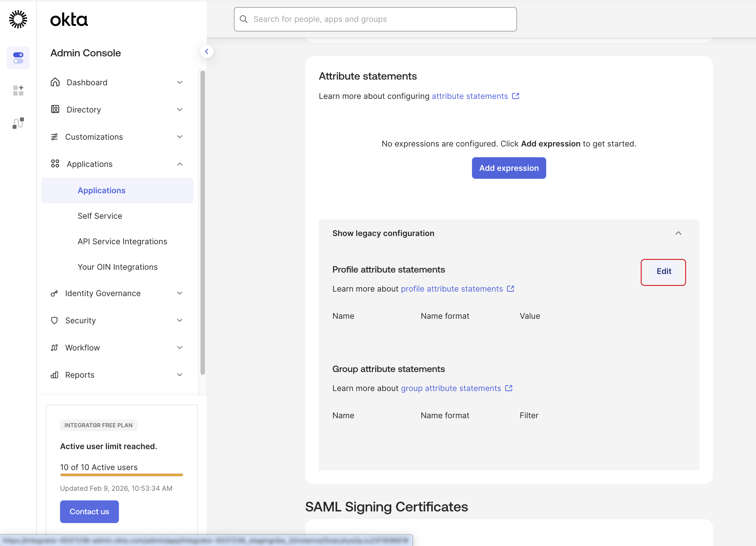Screen dimensions: 756x546
Task: Expand the Identity Governance chevron
Action: click(180, 293)
